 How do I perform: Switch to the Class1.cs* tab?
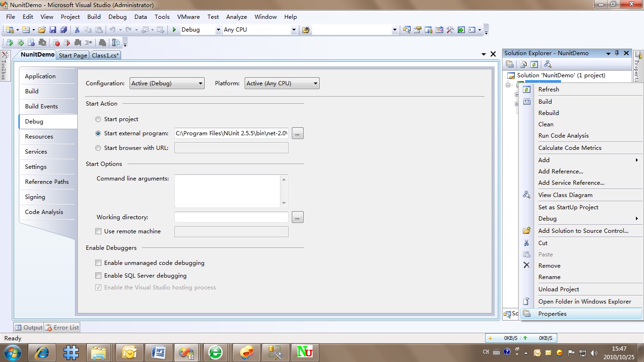tap(106, 55)
